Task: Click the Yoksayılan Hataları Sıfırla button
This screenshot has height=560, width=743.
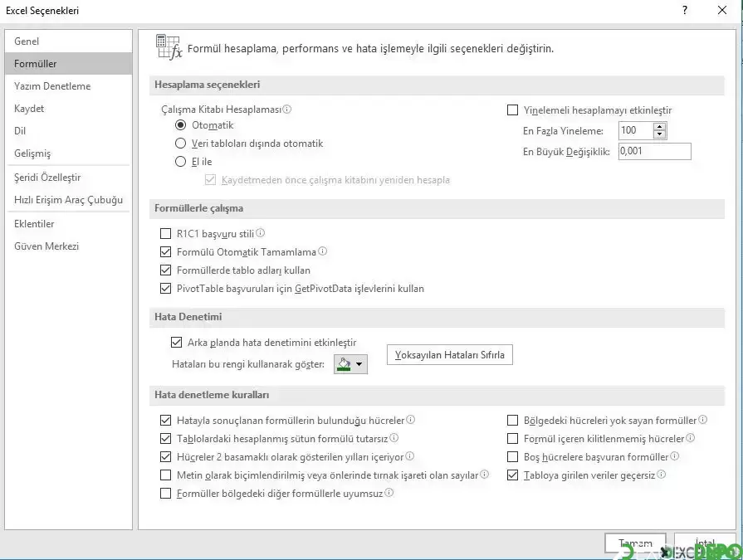Action: click(x=450, y=355)
